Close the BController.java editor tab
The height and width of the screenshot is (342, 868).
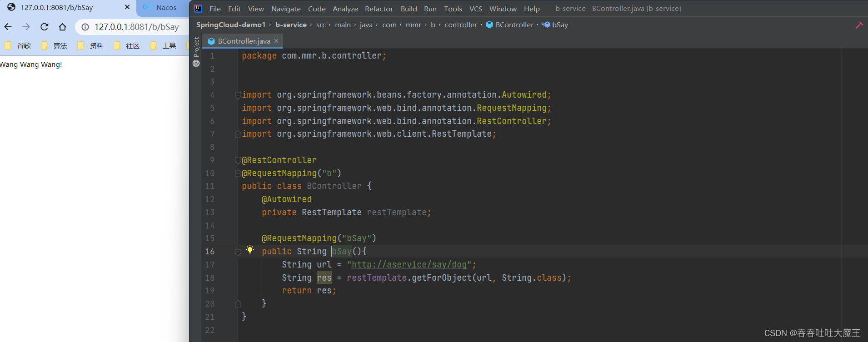276,41
